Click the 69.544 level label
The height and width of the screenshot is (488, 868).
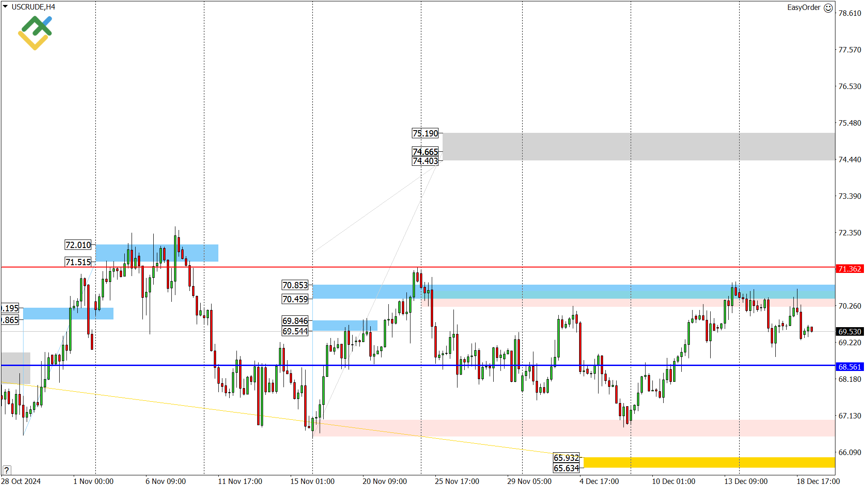coord(295,331)
